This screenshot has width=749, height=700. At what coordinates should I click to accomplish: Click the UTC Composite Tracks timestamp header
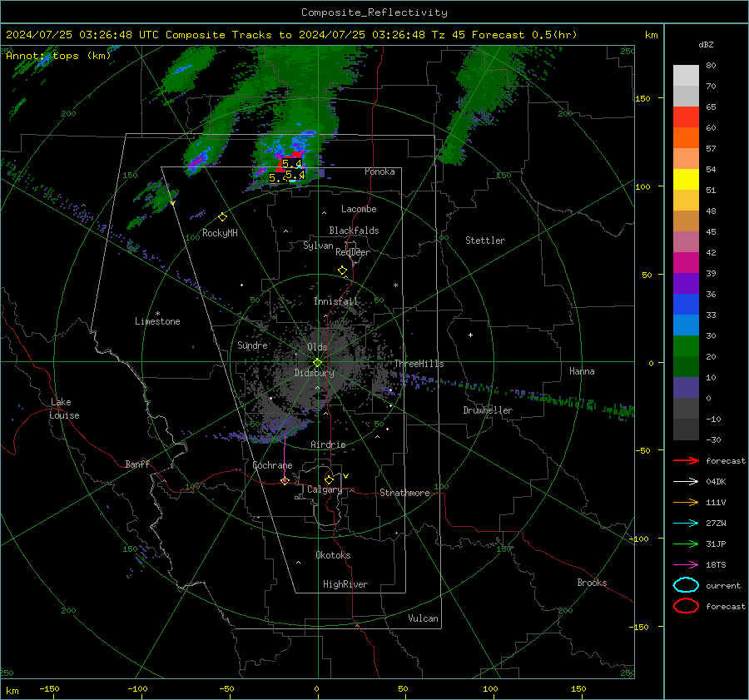click(291, 35)
